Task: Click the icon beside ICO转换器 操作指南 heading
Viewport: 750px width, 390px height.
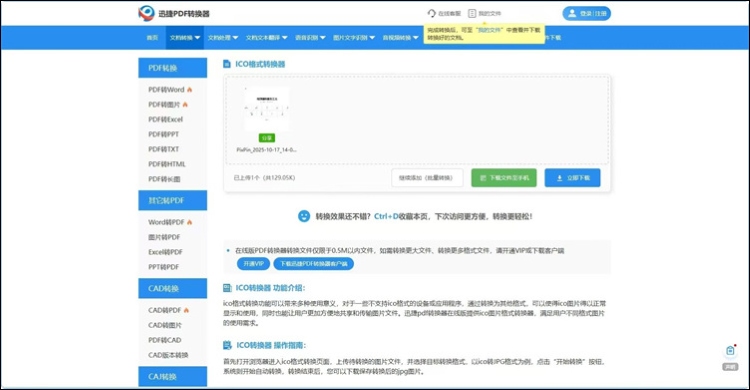Action: [x=228, y=345]
